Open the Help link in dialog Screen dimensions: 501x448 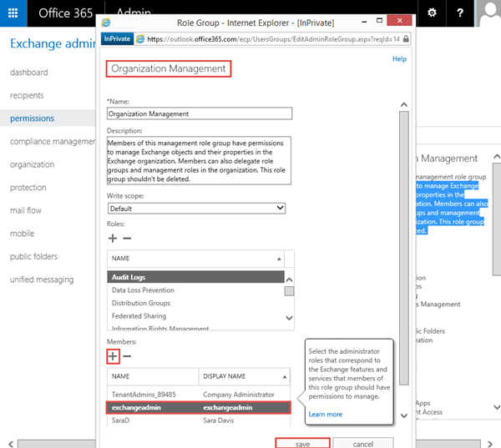point(399,59)
